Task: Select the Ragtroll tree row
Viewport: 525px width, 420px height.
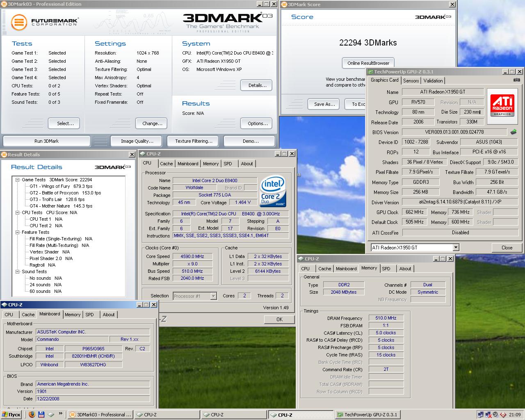Action: tap(42, 265)
